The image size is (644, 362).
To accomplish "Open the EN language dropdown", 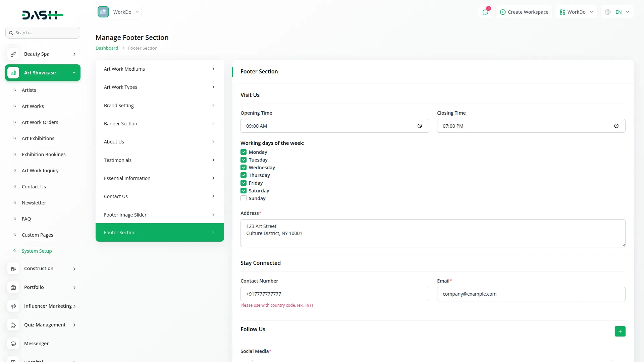I will tap(618, 12).
